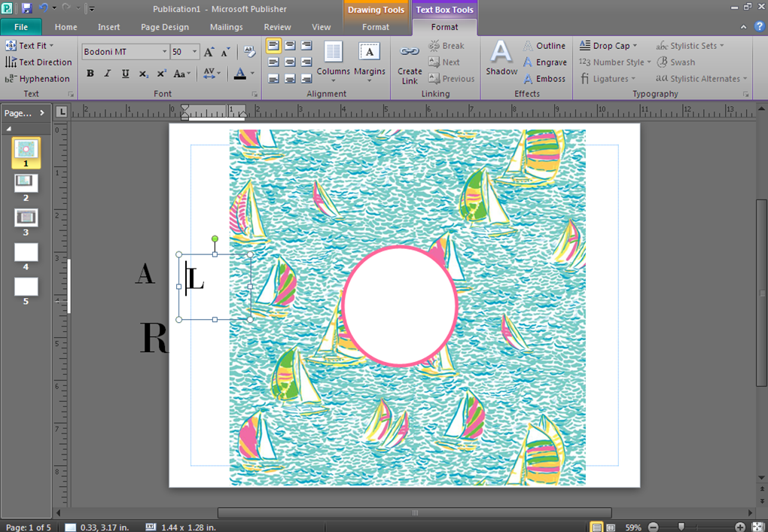Open the Drawing Tools Format tab
This screenshot has width=768, height=532.
click(376, 27)
